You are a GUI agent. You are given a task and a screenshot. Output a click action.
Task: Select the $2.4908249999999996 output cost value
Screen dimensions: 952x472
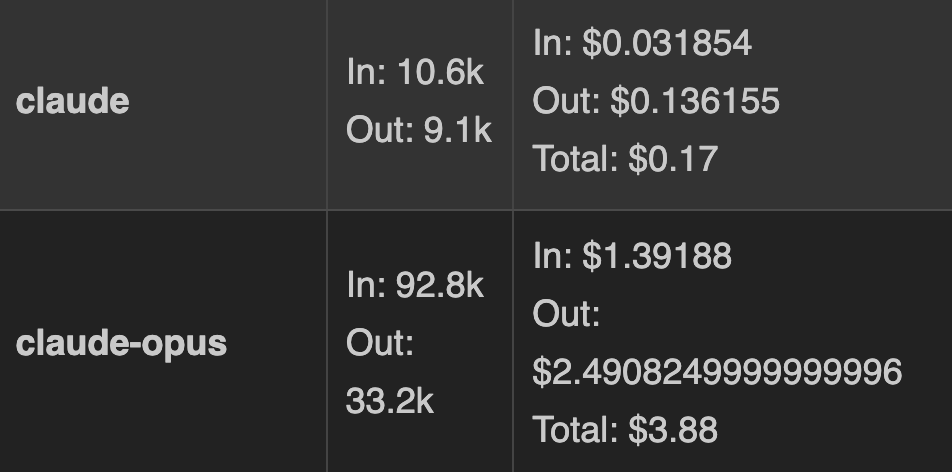click(x=717, y=372)
